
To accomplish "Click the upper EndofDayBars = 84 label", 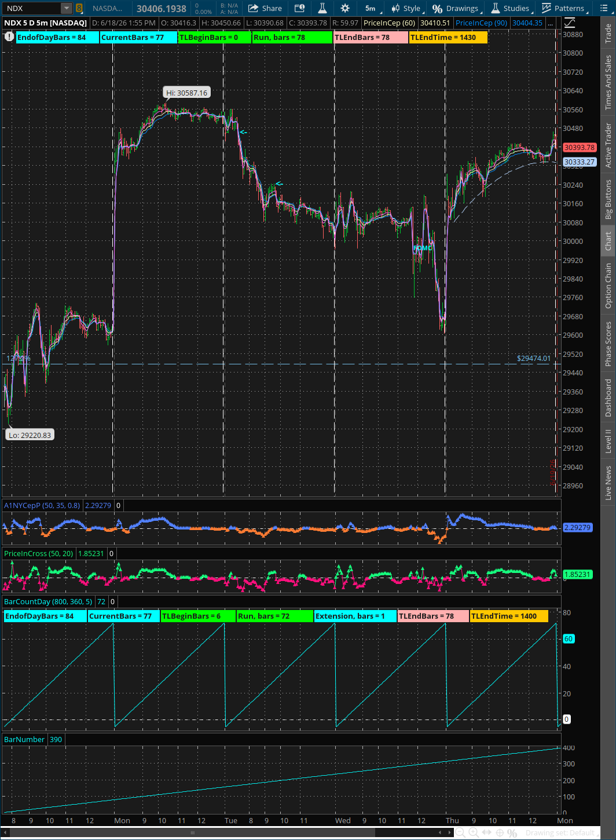I will tap(57, 37).
